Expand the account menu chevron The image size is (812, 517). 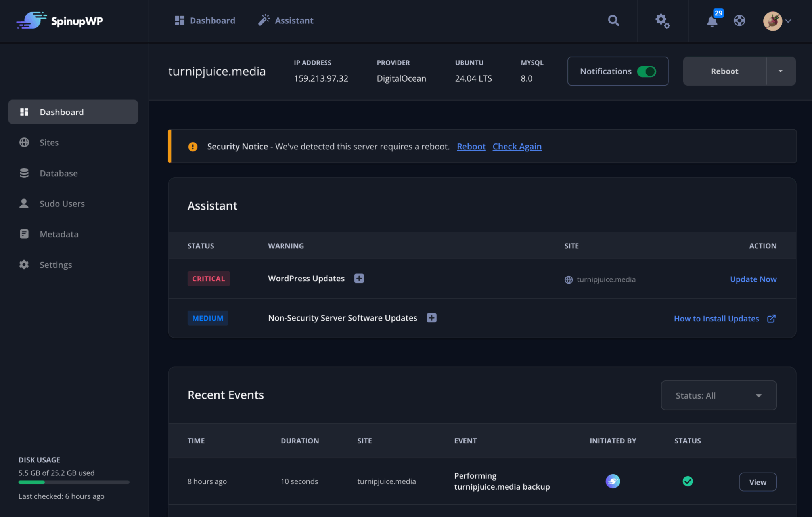pyautogui.click(x=788, y=21)
